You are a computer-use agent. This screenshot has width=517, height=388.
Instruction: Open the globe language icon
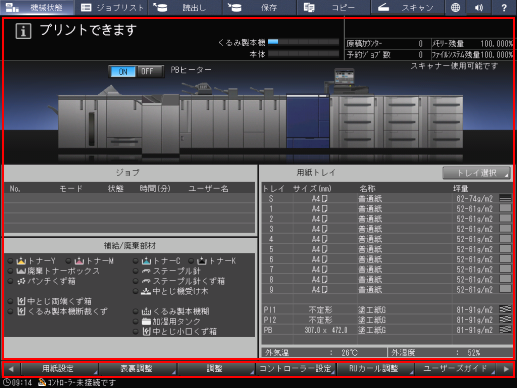[455, 7]
